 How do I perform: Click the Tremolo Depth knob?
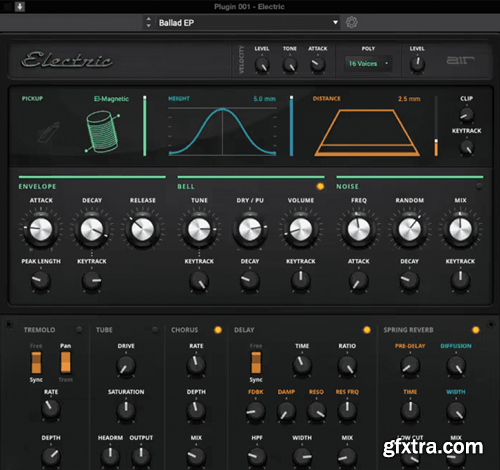click(51, 456)
